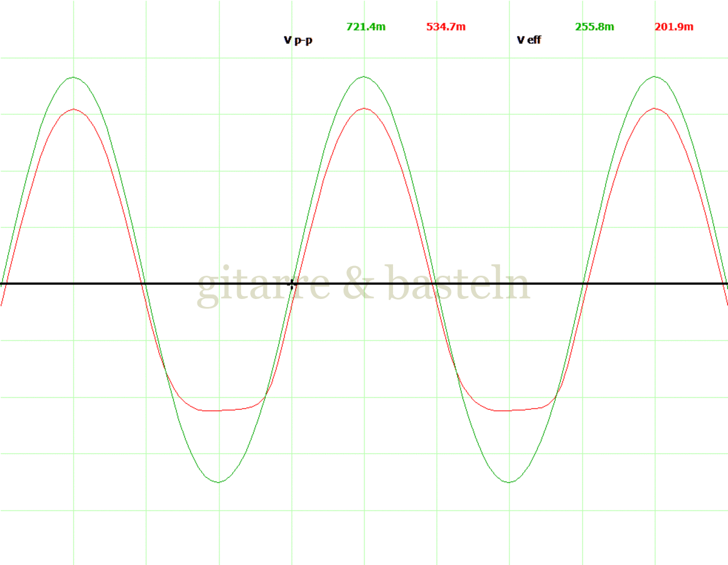Viewport: 728px width, 565px height.
Task: Click the leftmost green waveform peak
Action: pos(73,77)
